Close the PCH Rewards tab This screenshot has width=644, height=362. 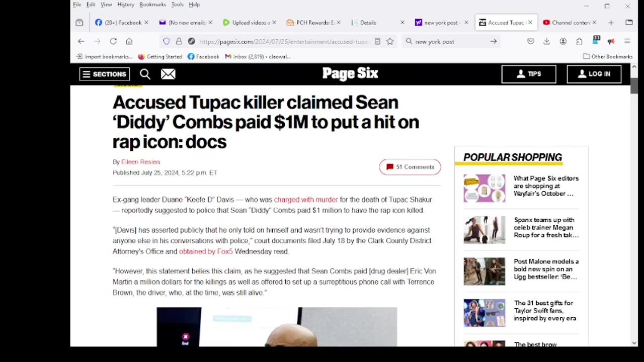[x=339, y=23]
